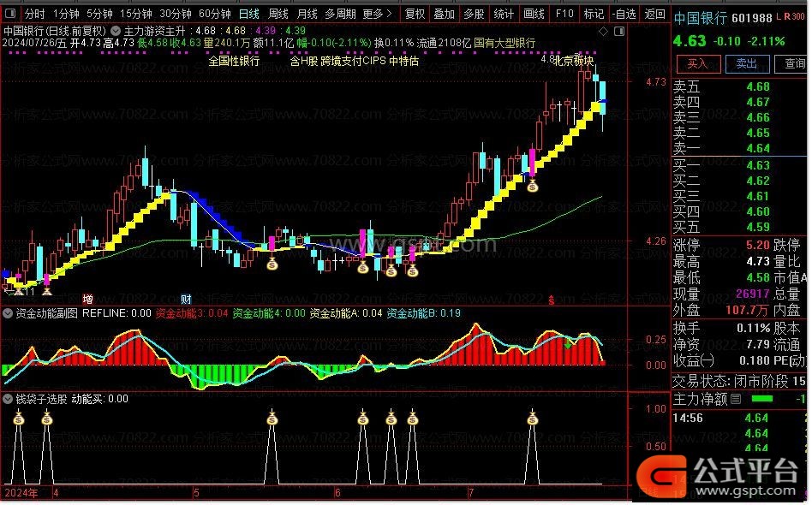
Task: Select the 60分钟 period tab
Action: click(x=214, y=14)
